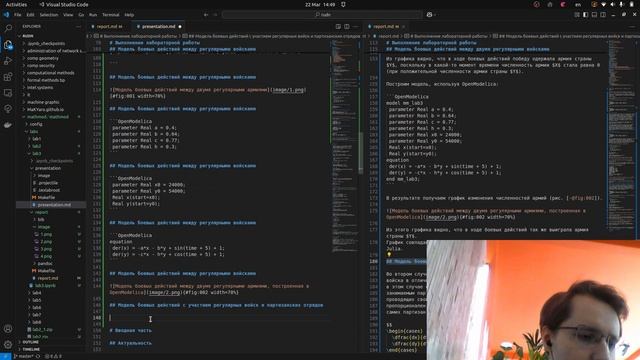
Task: Open 1.png in the explorer tree
Action: [46, 234]
